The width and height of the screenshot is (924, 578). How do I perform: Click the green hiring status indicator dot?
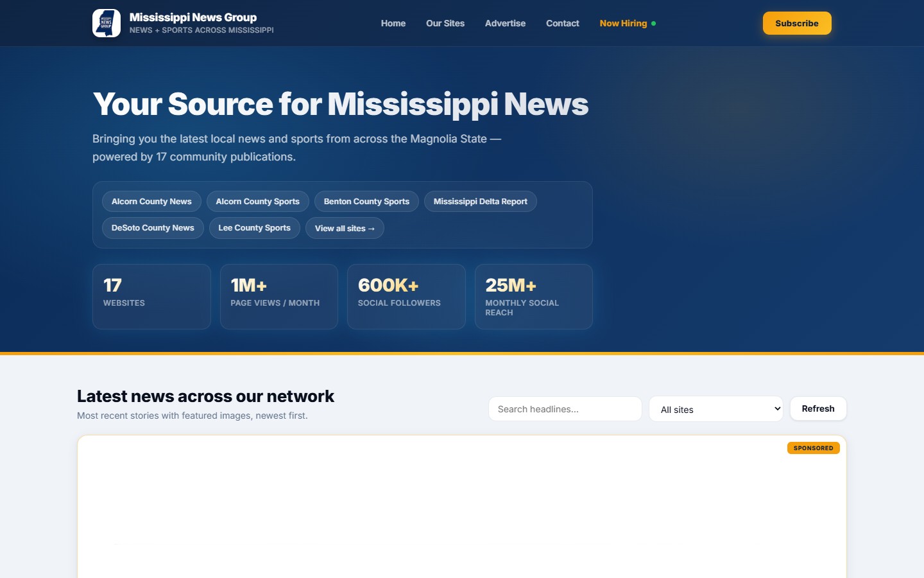[x=654, y=23]
